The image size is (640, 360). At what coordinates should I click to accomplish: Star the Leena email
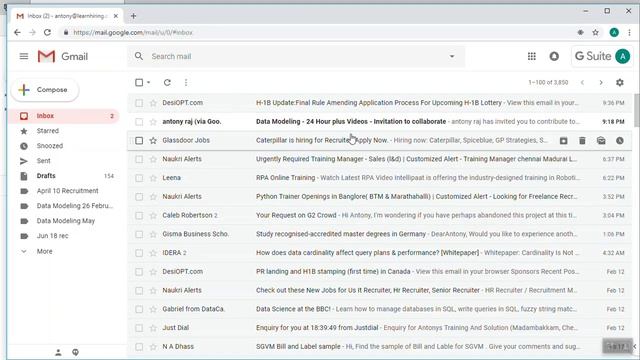pyautogui.click(x=153, y=178)
